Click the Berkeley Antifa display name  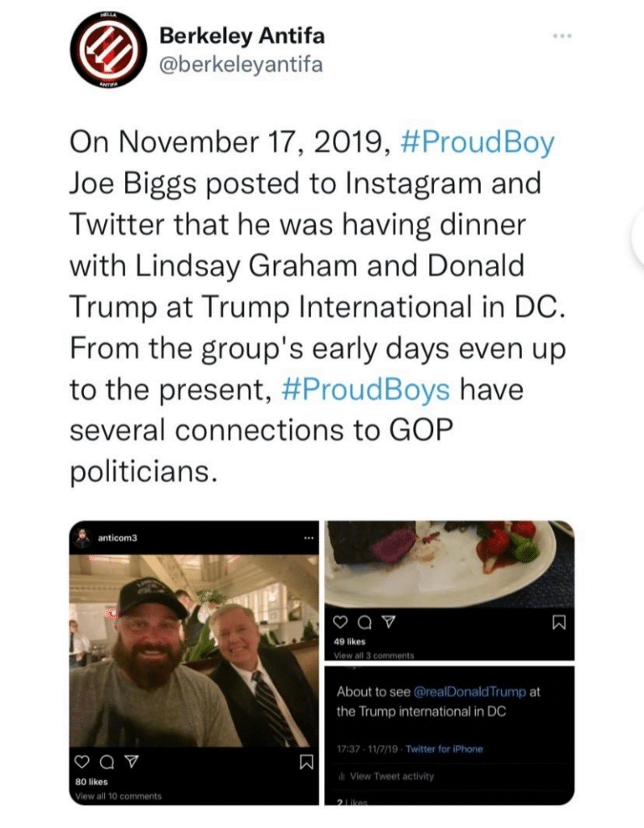click(x=242, y=36)
